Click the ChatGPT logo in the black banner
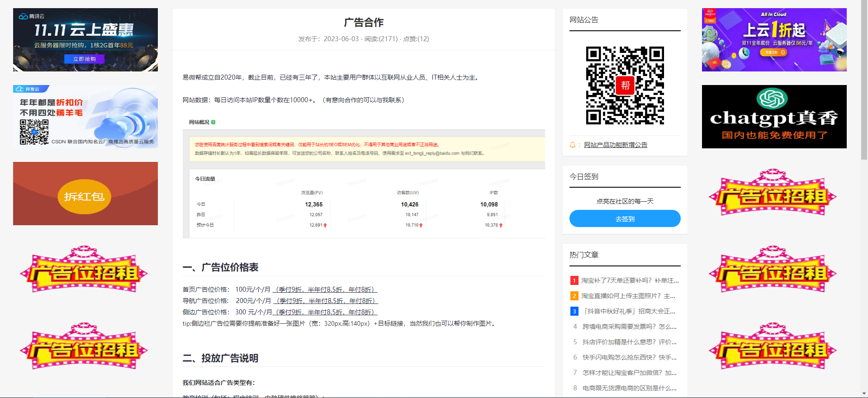Image resolution: width=868 pixels, height=398 pixels. pyautogui.click(x=772, y=99)
